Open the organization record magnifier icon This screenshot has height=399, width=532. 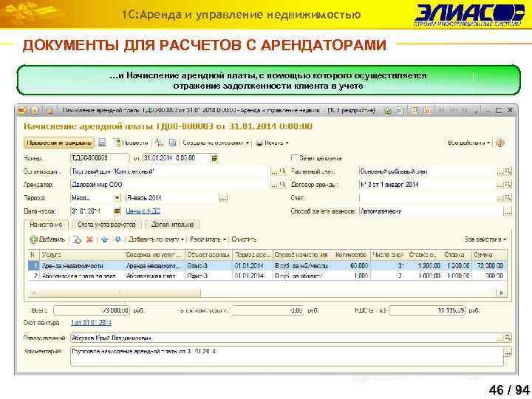coord(282,171)
